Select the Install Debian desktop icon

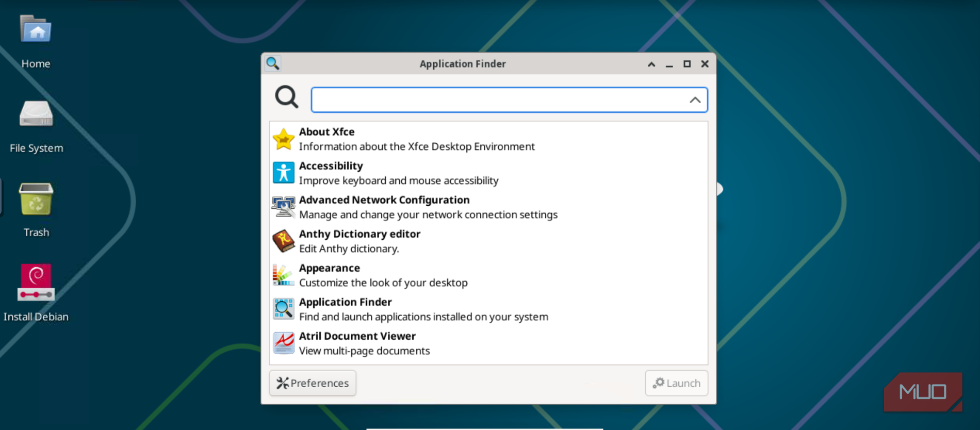click(x=36, y=282)
